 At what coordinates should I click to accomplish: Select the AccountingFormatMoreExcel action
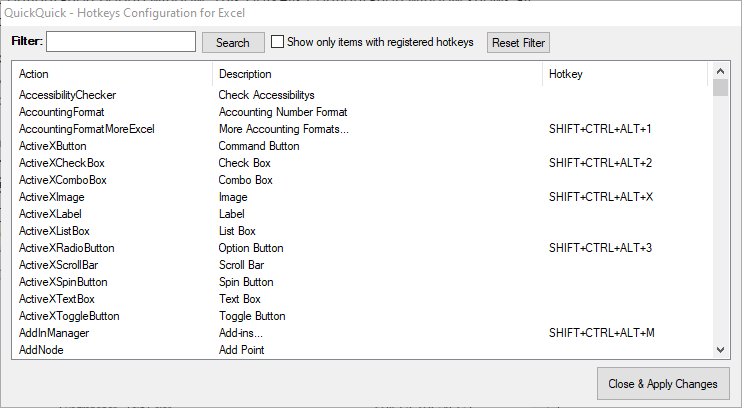[86, 129]
